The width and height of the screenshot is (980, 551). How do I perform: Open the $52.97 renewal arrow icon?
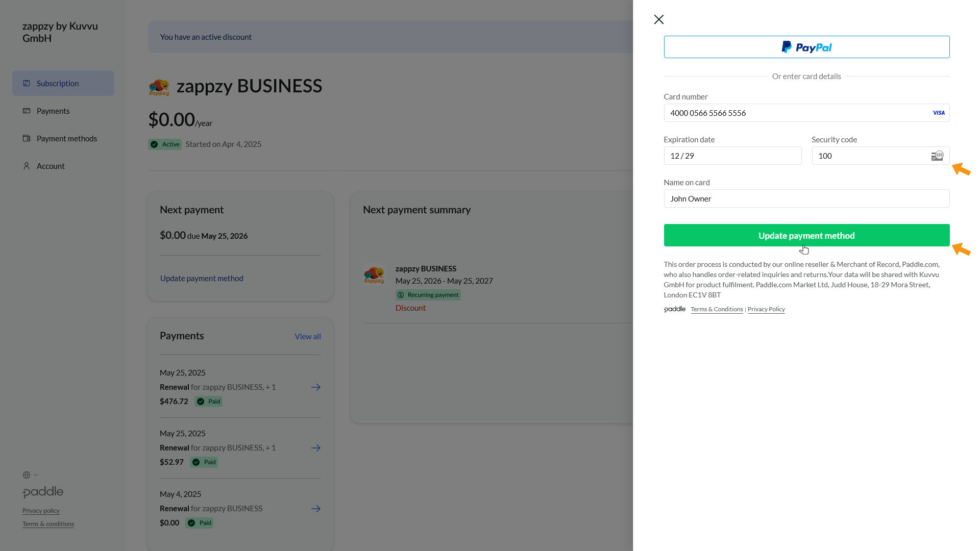point(315,448)
